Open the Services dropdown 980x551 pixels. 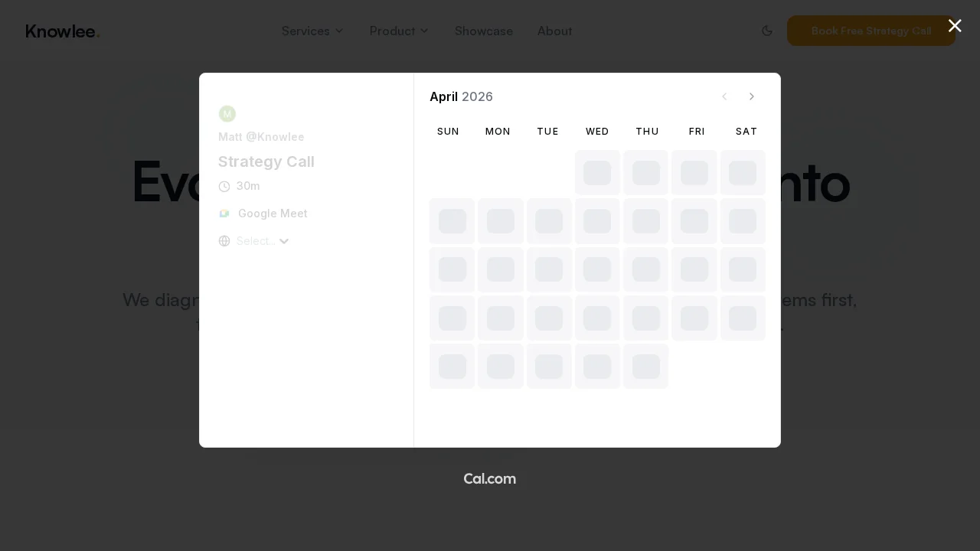[x=312, y=31]
